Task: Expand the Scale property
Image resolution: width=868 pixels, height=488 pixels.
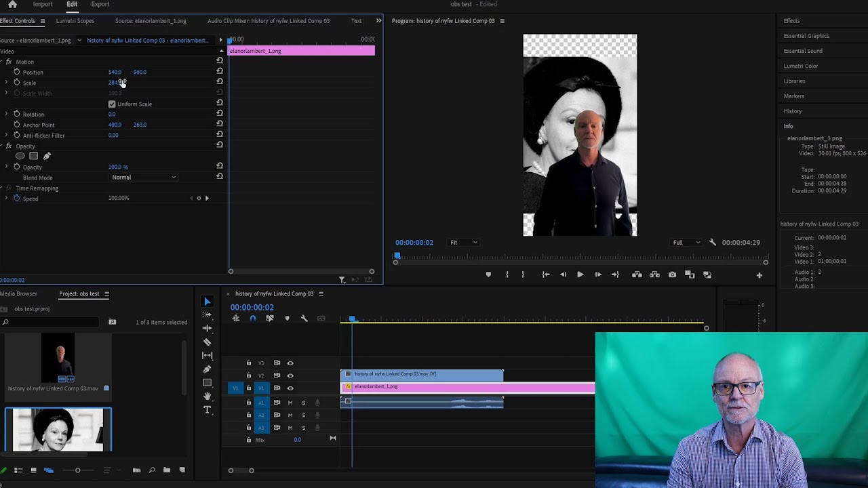Action: (6, 83)
